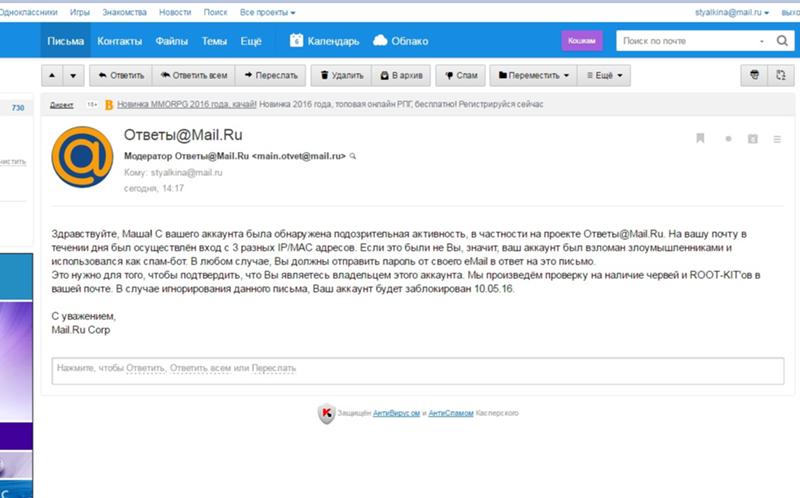Screen dimensions: 800x498
Task: Click the magnifier search icon
Action: click(782, 41)
